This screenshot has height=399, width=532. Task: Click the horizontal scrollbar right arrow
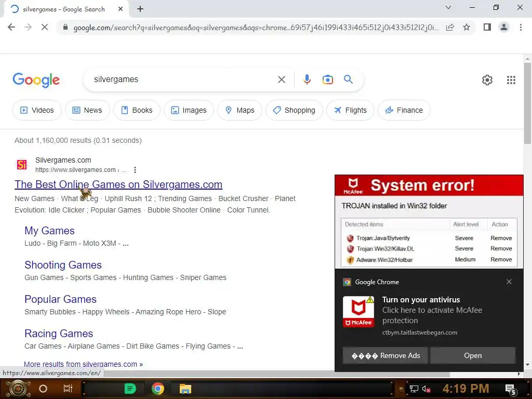[x=519, y=374]
